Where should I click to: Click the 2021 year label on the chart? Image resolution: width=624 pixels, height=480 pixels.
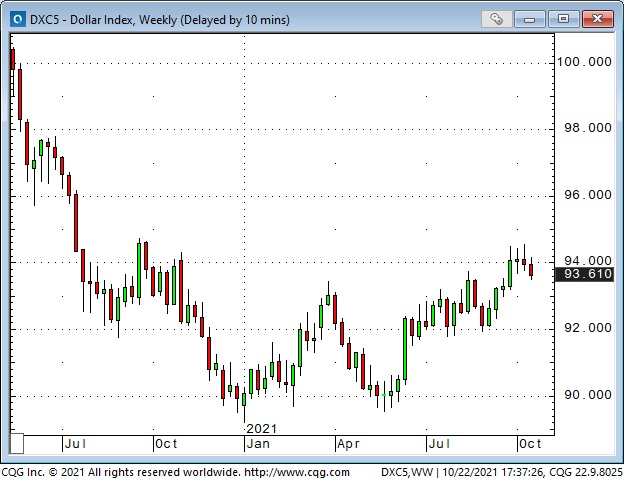tap(261, 429)
